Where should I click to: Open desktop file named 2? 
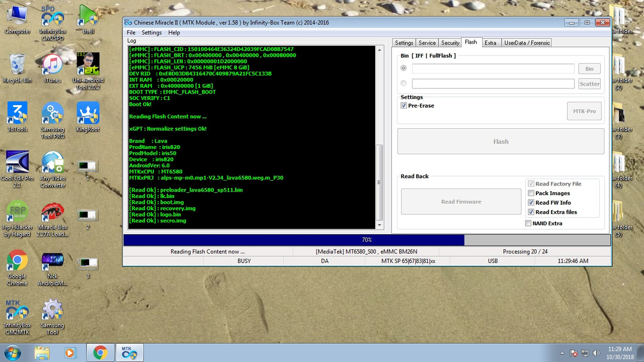(x=88, y=218)
